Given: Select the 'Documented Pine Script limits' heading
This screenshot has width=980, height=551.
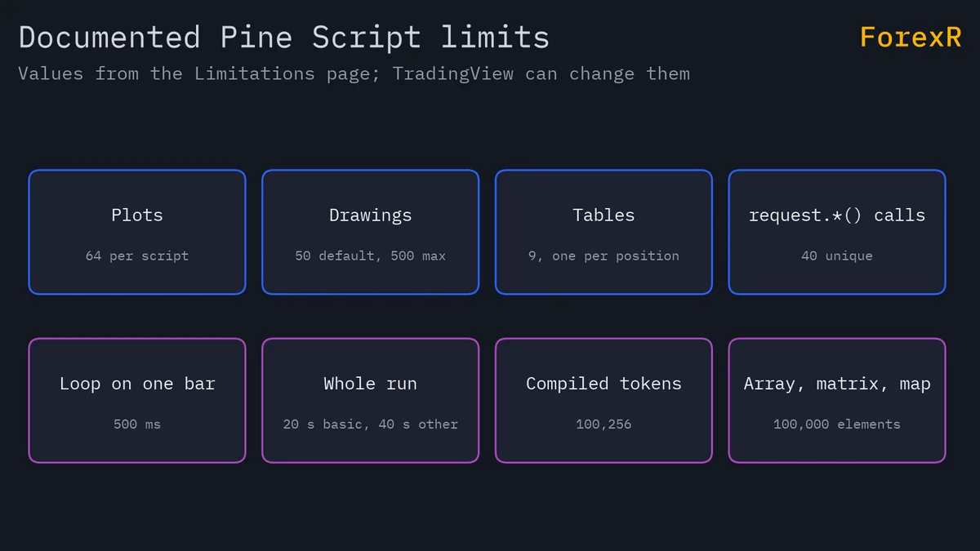Looking at the screenshot, I should tap(284, 38).
